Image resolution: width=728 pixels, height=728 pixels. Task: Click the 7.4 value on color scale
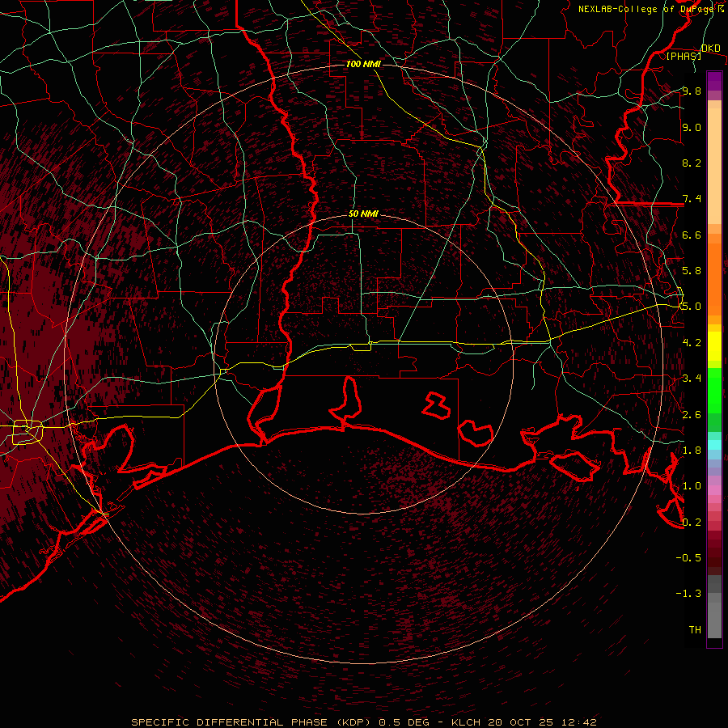(x=692, y=199)
